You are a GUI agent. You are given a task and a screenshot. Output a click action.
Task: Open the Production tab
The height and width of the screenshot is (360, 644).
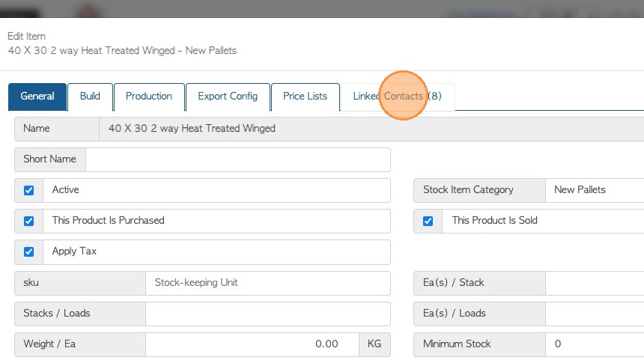[149, 97]
